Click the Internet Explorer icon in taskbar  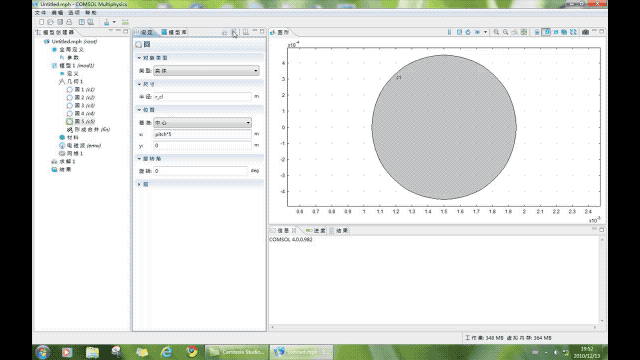coord(167,351)
